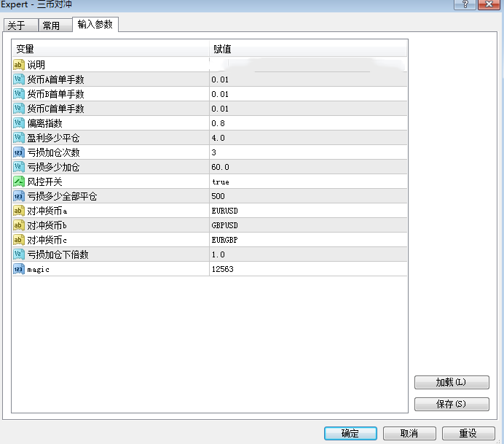Click the boolean icon beside 风控开关

click(19, 182)
